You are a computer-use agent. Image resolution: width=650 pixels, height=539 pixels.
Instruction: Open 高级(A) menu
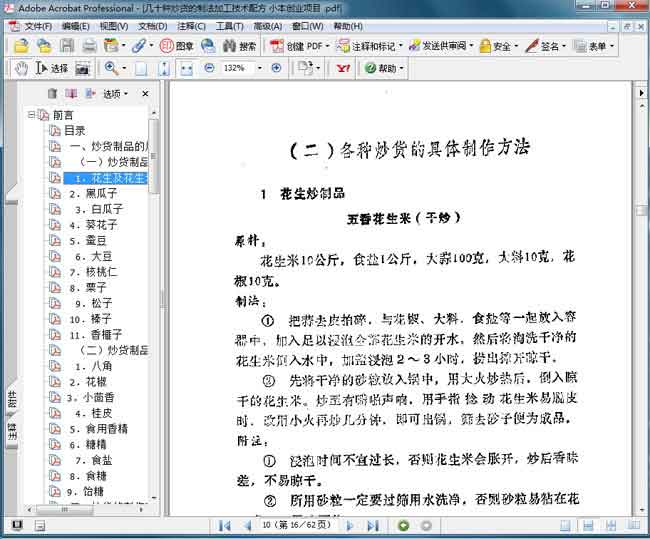[x=267, y=27]
